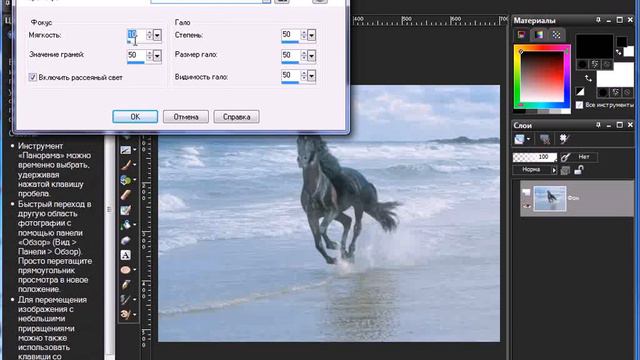This screenshot has width=640, height=360.
Task: Click the Видимость гало value field
Action: click(291, 76)
